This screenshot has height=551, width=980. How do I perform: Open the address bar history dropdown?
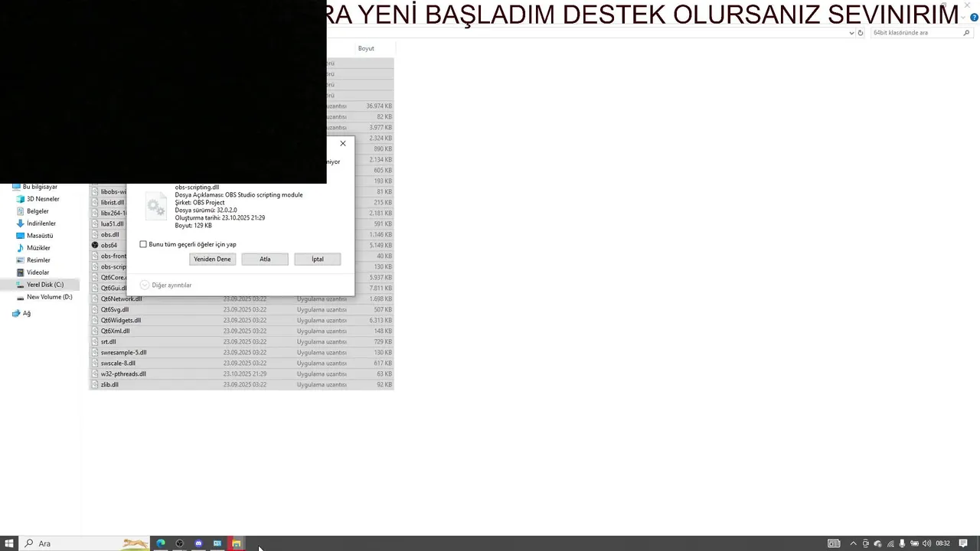pyautogui.click(x=851, y=33)
